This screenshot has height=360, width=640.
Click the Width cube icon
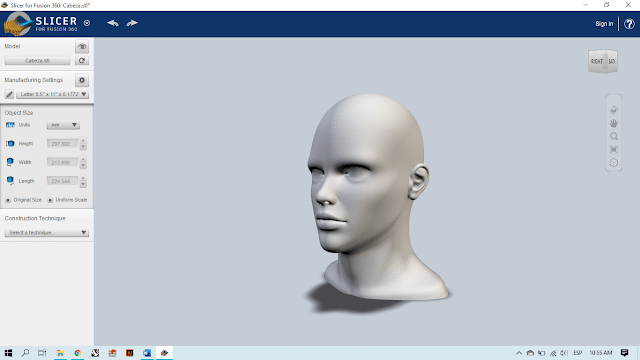pyautogui.click(x=10, y=162)
